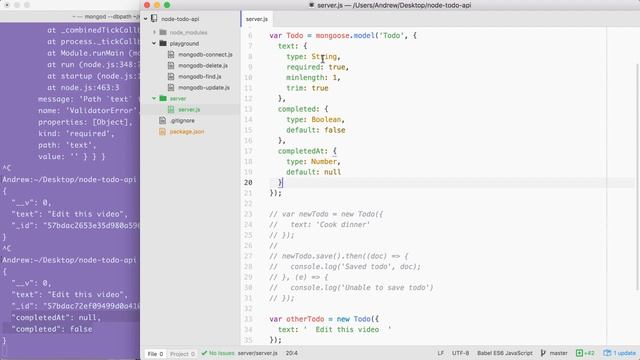Open the Babel ES6 JavaScript grammar selector
The height and width of the screenshot is (360, 640).
pyautogui.click(x=504, y=353)
